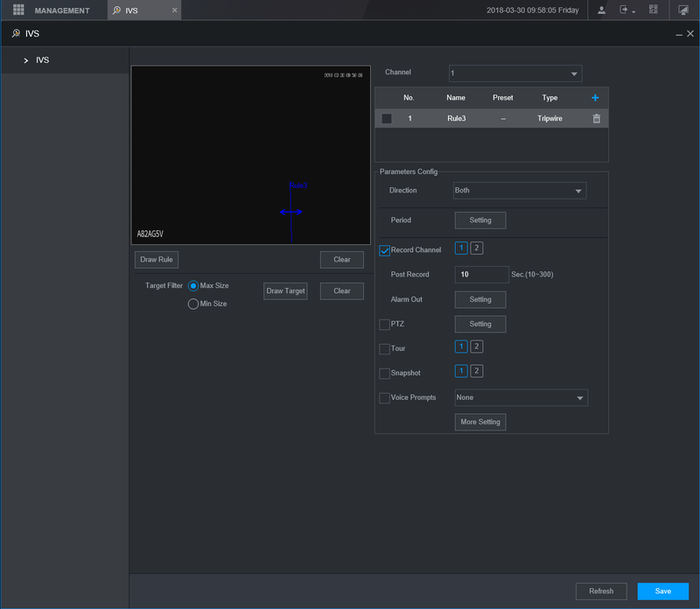Screen dimensions: 700x609
Task: Open the Channel dropdown
Action: point(514,73)
